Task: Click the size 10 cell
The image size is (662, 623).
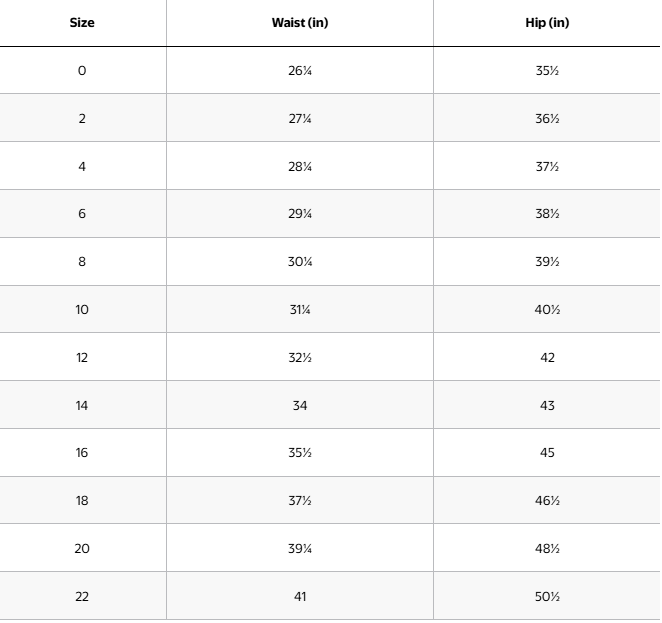Action: (82, 310)
